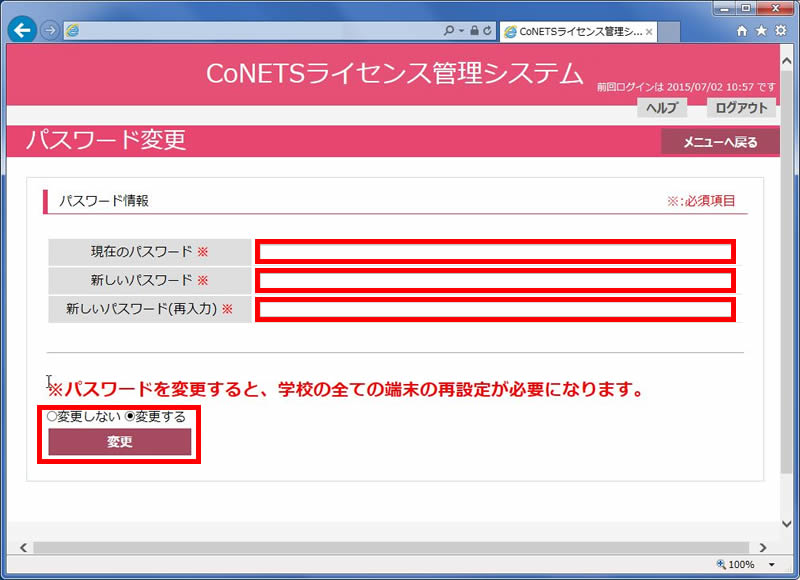The width and height of the screenshot is (800, 580).
Task: Refresh the page with the reload icon
Action: pyautogui.click(x=488, y=31)
